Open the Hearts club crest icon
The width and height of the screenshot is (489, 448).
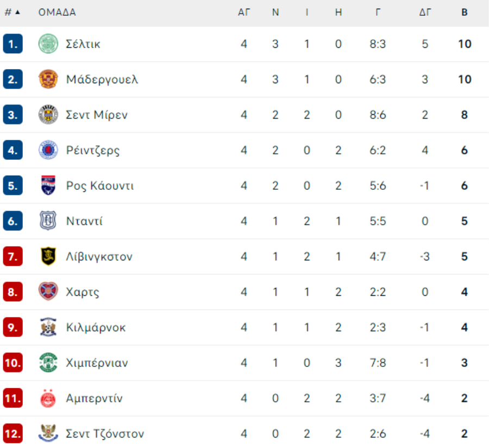tap(48, 292)
